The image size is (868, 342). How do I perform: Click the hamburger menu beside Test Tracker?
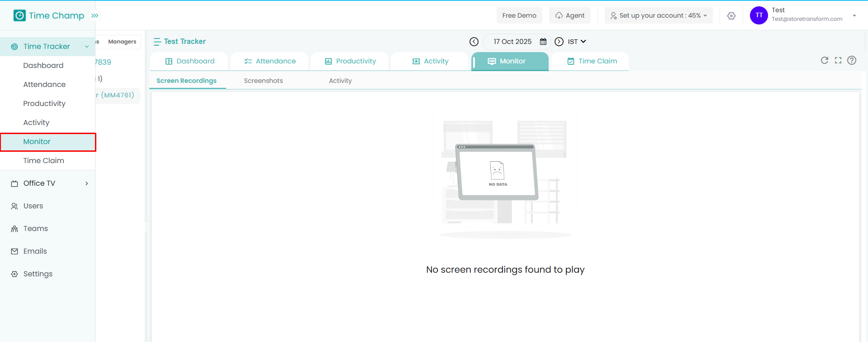(x=157, y=42)
